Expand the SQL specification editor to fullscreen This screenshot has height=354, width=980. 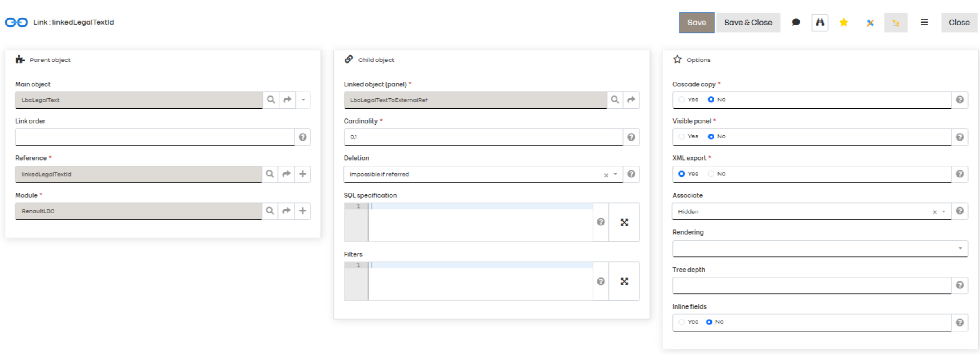624,222
